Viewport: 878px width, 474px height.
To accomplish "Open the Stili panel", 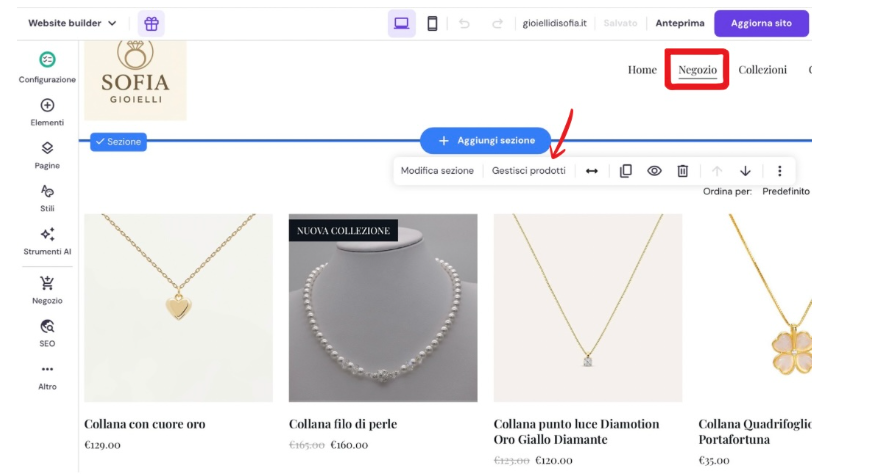I will pyautogui.click(x=47, y=198).
